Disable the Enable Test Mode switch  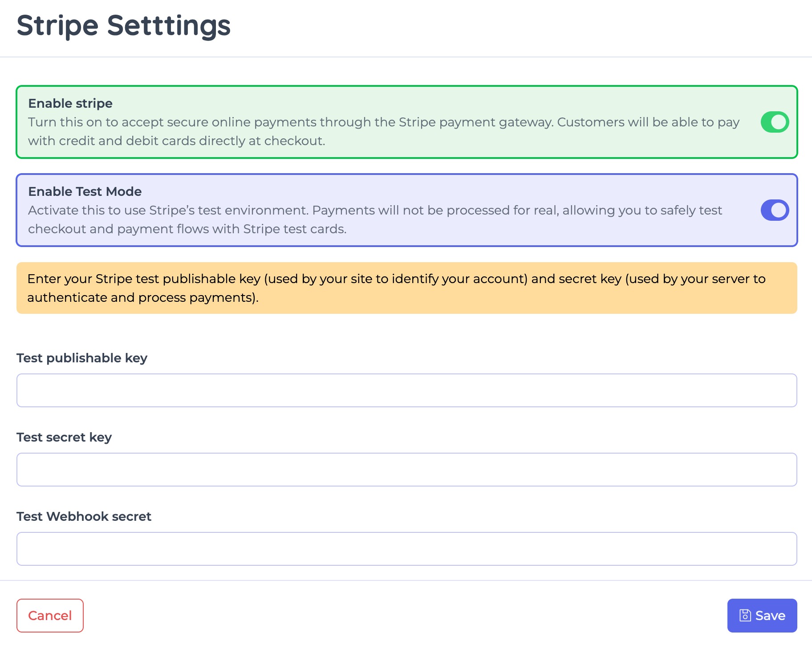point(775,210)
